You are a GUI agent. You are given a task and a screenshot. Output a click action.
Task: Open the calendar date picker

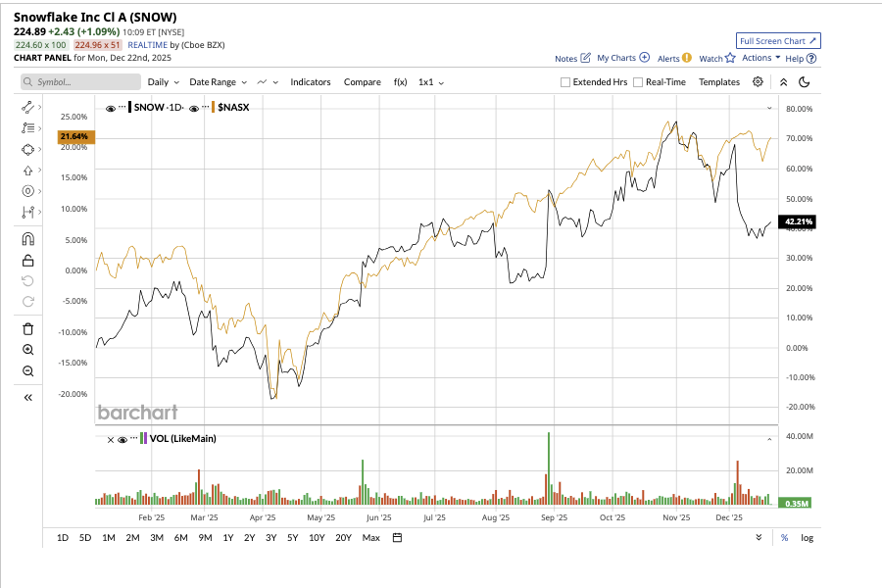point(395,537)
